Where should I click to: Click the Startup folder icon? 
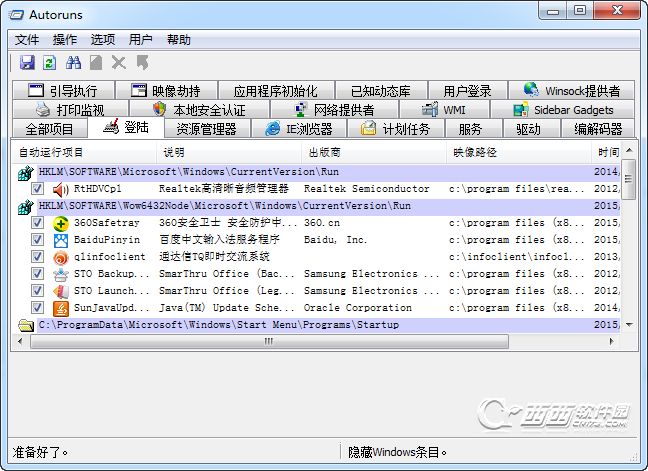pyautogui.click(x=26, y=326)
